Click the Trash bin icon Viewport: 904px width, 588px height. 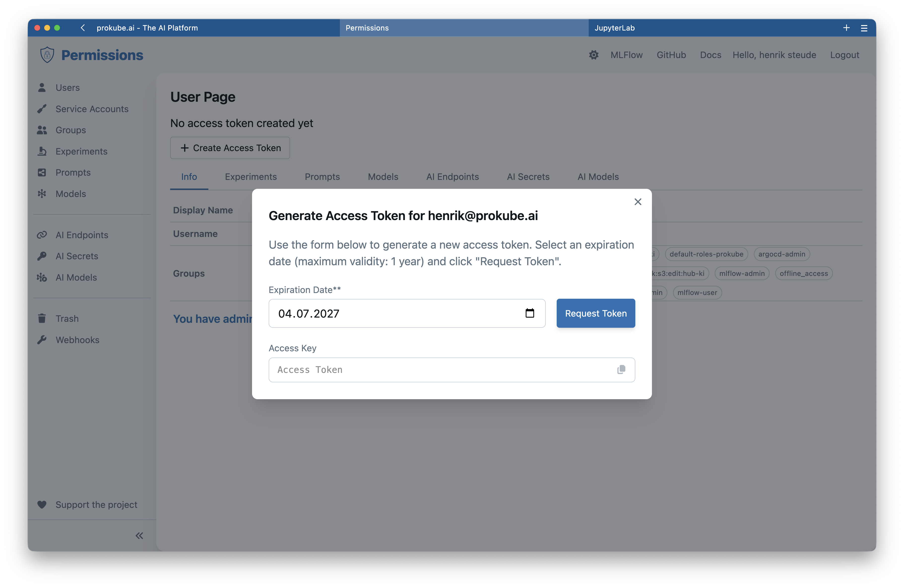42,318
